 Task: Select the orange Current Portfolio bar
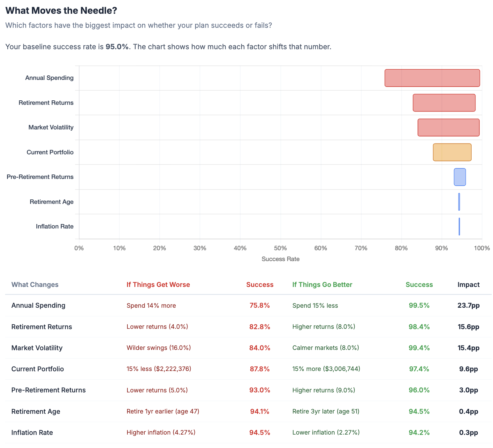(x=452, y=152)
